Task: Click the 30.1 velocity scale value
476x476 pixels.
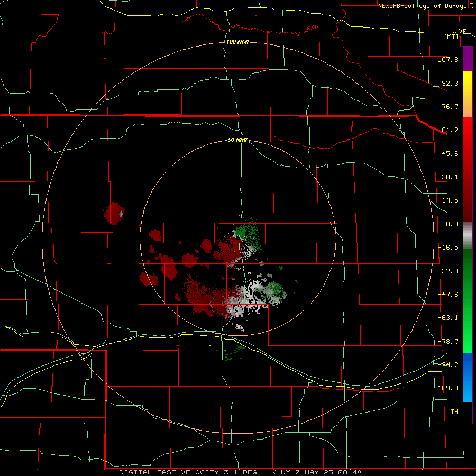Action: pos(450,177)
